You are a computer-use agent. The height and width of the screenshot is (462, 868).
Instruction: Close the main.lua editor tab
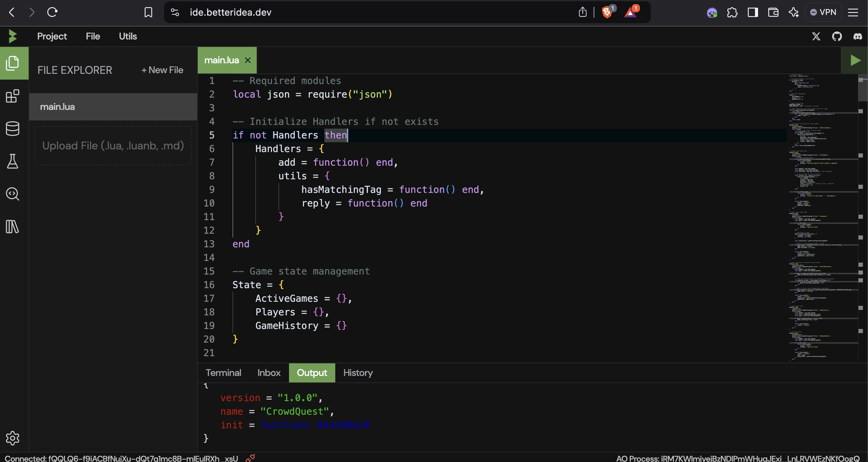pyautogui.click(x=248, y=60)
